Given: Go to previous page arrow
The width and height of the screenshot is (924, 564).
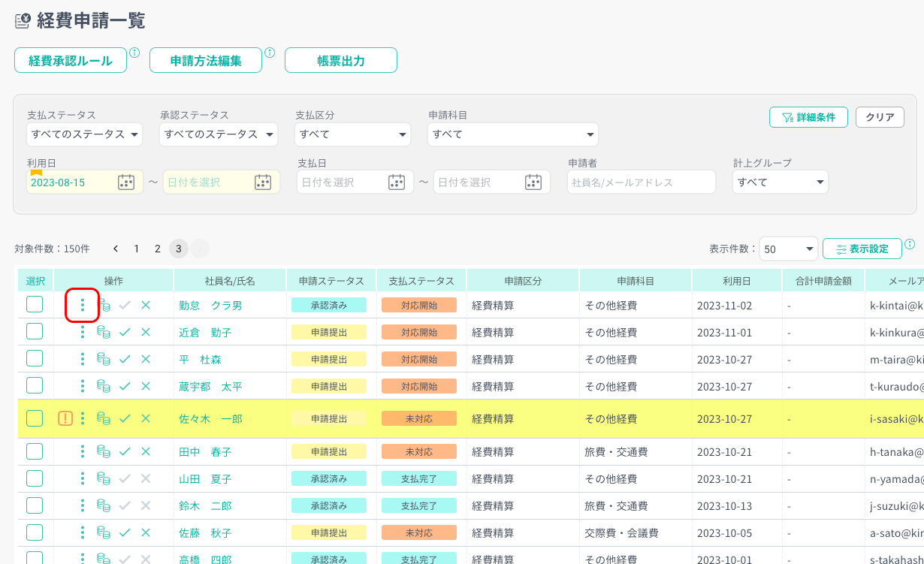Looking at the screenshot, I should [x=116, y=249].
